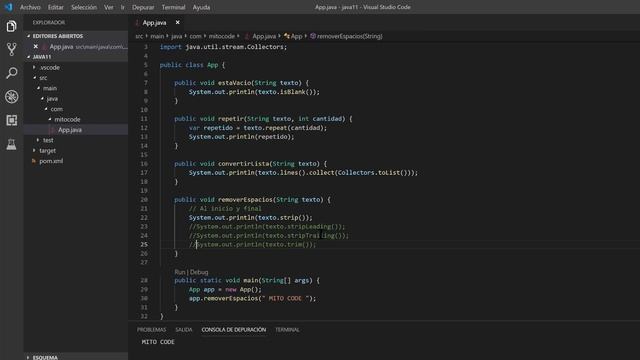Select App.java in the file tree
Image resolution: width=640 pixels, height=360 pixels.
[x=70, y=130]
